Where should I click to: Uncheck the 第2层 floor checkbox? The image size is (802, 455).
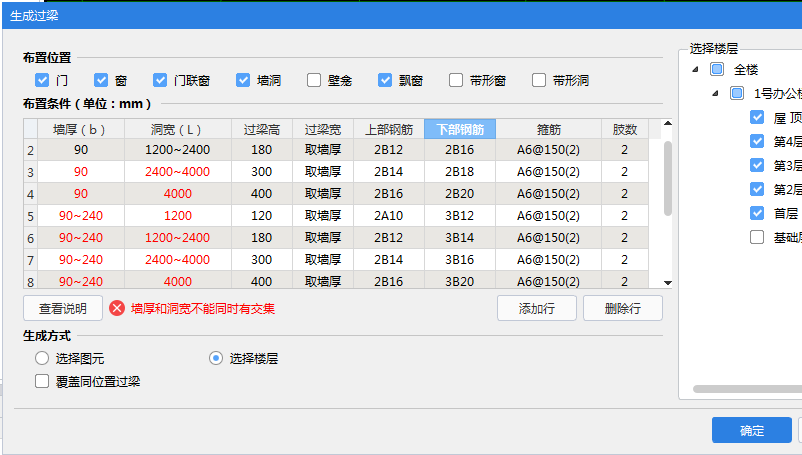757,189
